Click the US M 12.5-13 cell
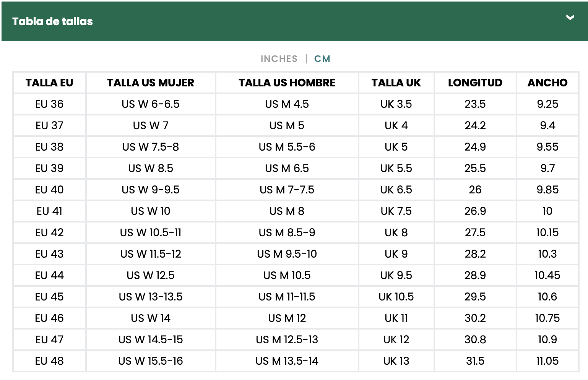The width and height of the screenshot is (588, 380). pos(287,339)
